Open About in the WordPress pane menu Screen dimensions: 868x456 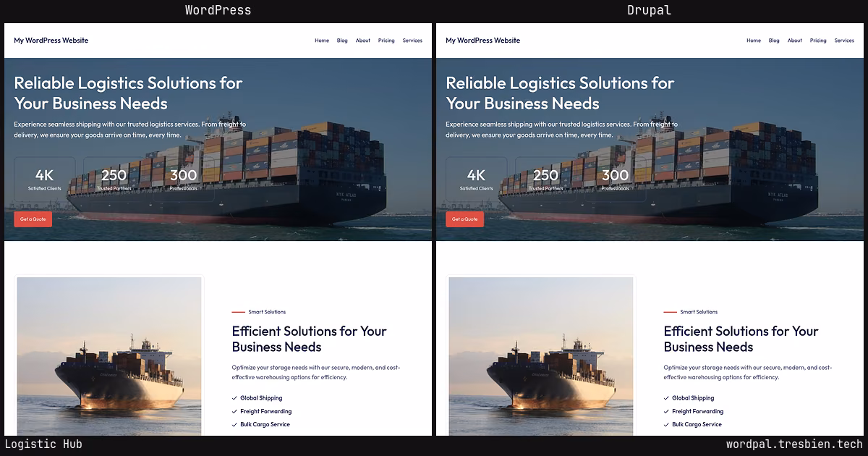(x=363, y=41)
